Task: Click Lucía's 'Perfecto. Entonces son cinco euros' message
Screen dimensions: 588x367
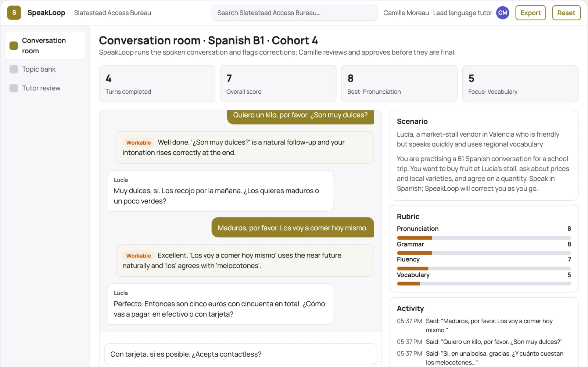Action: (220, 304)
